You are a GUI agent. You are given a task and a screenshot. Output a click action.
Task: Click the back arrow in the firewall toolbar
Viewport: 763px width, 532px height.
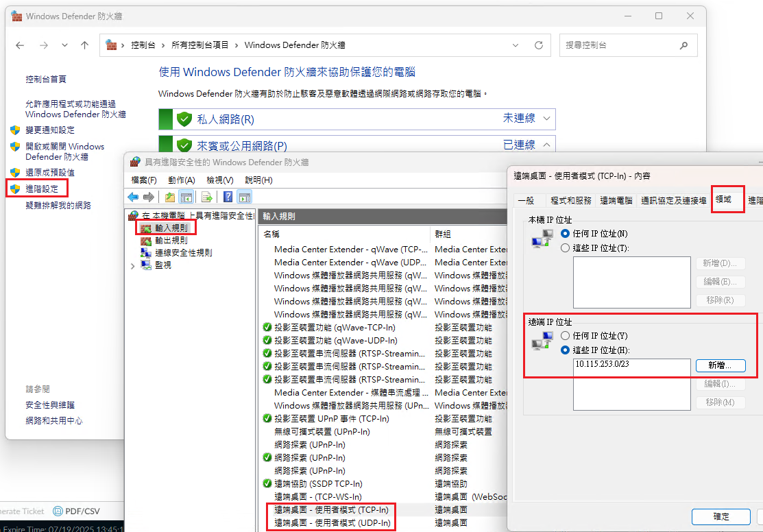[x=133, y=197]
